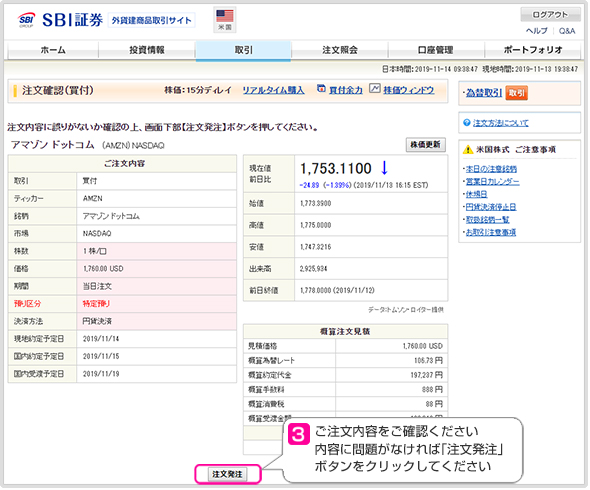Click the 概算約定代金 value 197,237 円

[x=427, y=375]
